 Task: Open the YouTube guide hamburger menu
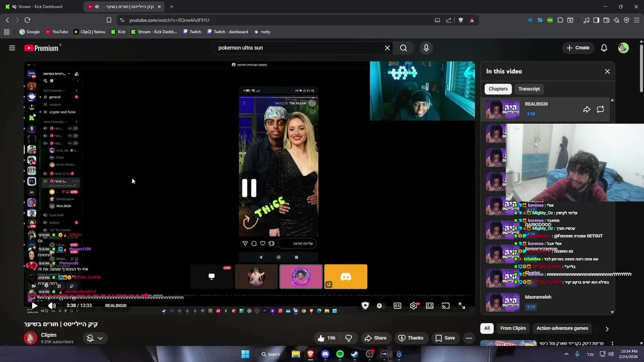[12, 48]
